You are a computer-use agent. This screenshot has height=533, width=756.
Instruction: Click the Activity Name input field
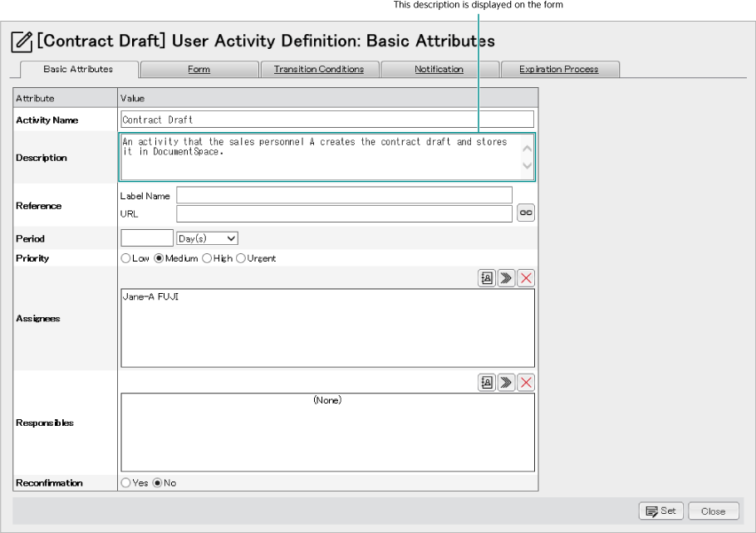click(327, 120)
